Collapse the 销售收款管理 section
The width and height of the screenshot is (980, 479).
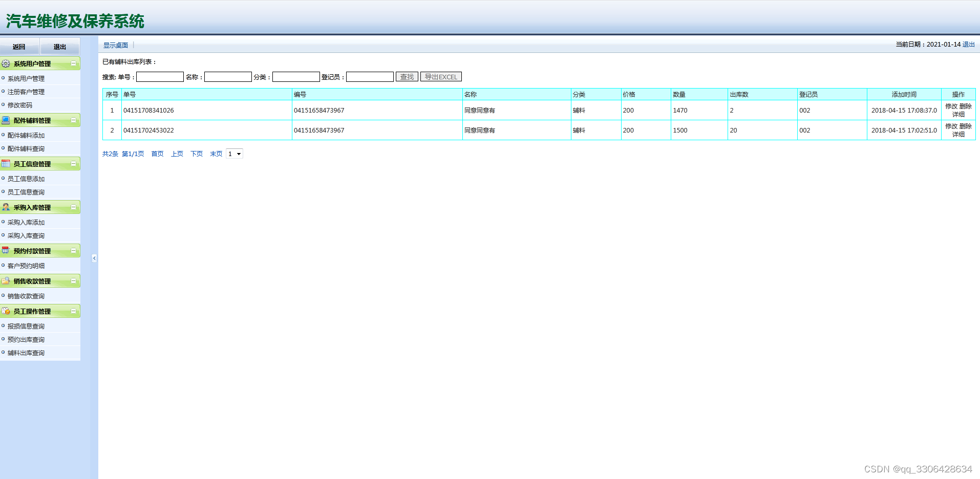tap(73, 281)
